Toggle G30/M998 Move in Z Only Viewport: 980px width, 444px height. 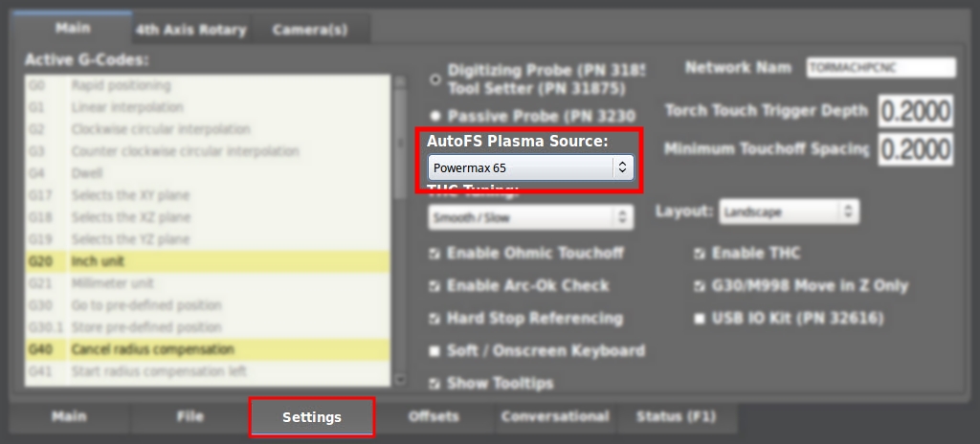(700, 286)
